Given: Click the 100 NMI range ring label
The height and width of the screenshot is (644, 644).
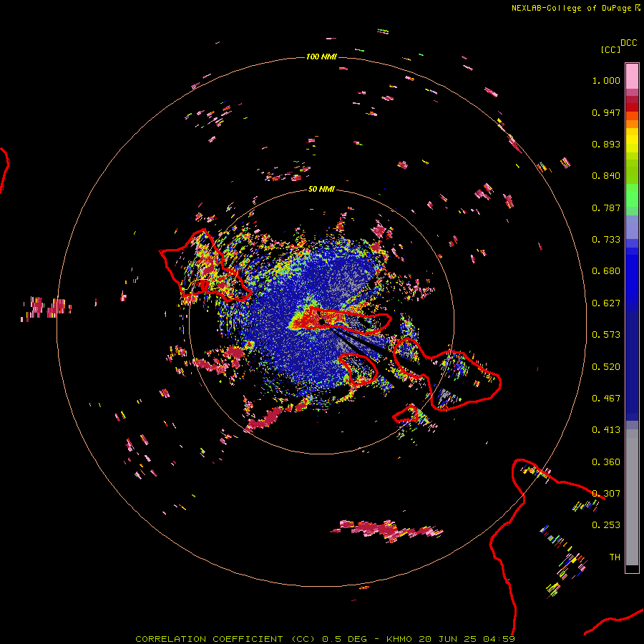Looking at the screenshot, I should (321, 57).
